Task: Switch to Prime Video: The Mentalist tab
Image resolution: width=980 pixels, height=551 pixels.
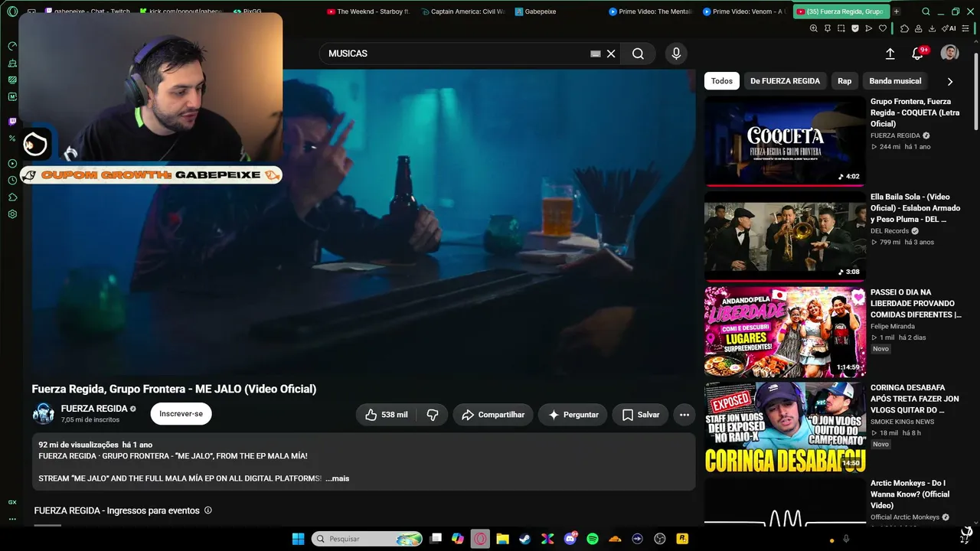Action: (x=652, y=11)
